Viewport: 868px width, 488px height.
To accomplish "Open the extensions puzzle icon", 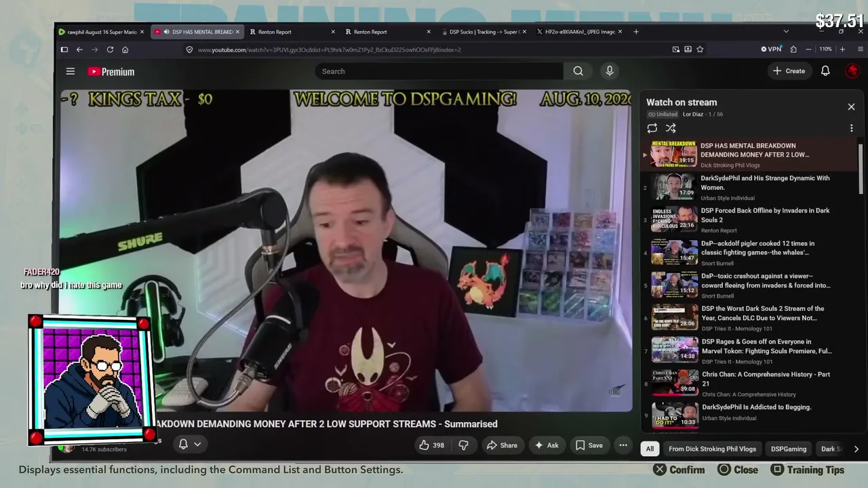I will (793, 49).
